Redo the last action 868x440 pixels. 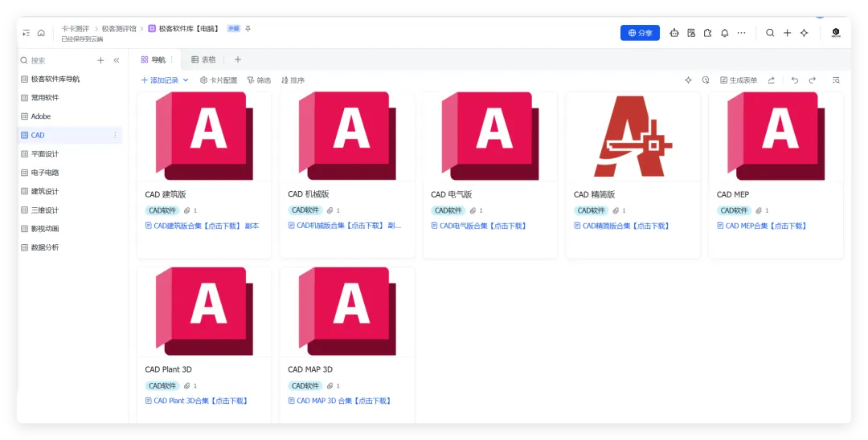pos(812,80)
